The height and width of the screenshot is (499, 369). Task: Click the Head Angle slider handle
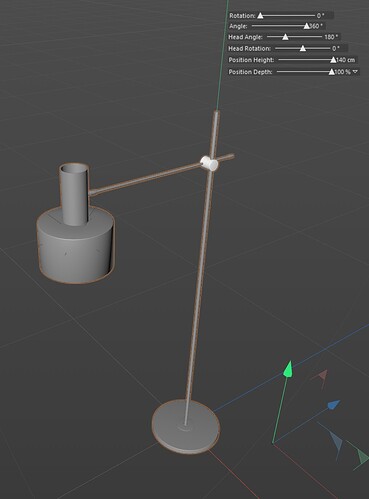tap(285, 37)
